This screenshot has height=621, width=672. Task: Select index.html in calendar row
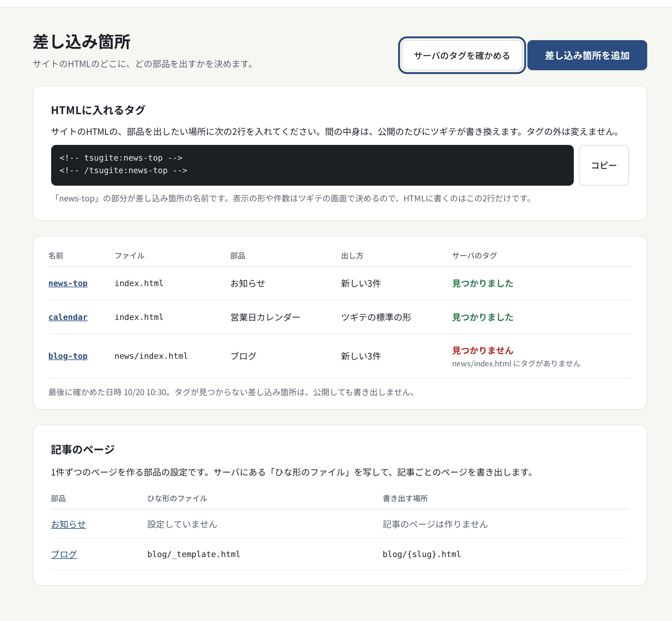pyautogui.click(x=139, y=317)
